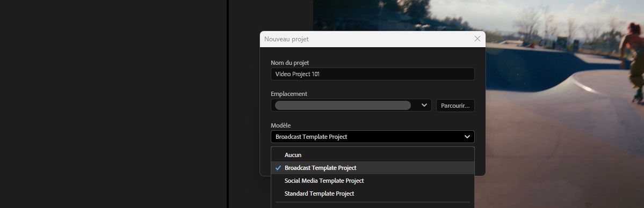This screenshot has width=644, height=208.
Task: Edit the Nom du projet text field
Action: pos(373,75)
